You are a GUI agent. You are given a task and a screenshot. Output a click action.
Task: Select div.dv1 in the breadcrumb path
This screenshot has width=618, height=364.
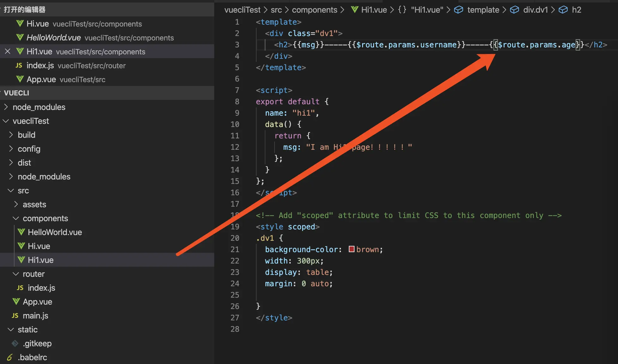pyautogui.click(x=535, y=10)
